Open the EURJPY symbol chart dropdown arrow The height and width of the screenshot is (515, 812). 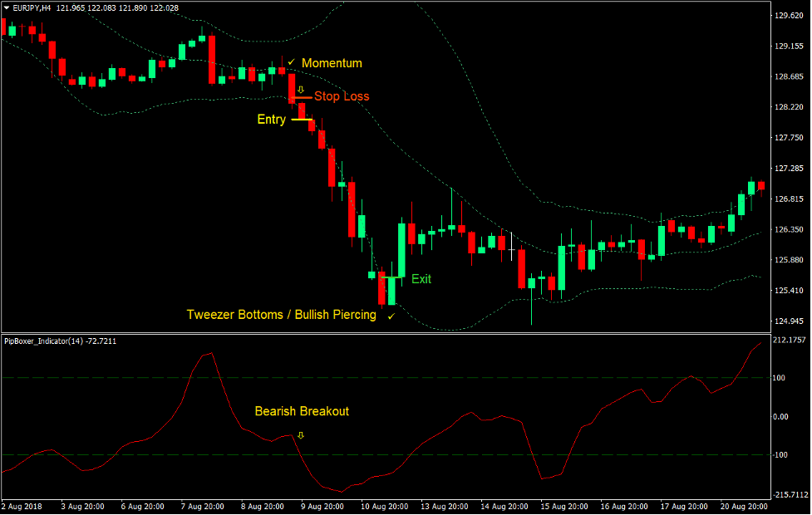tap(7, 7)
